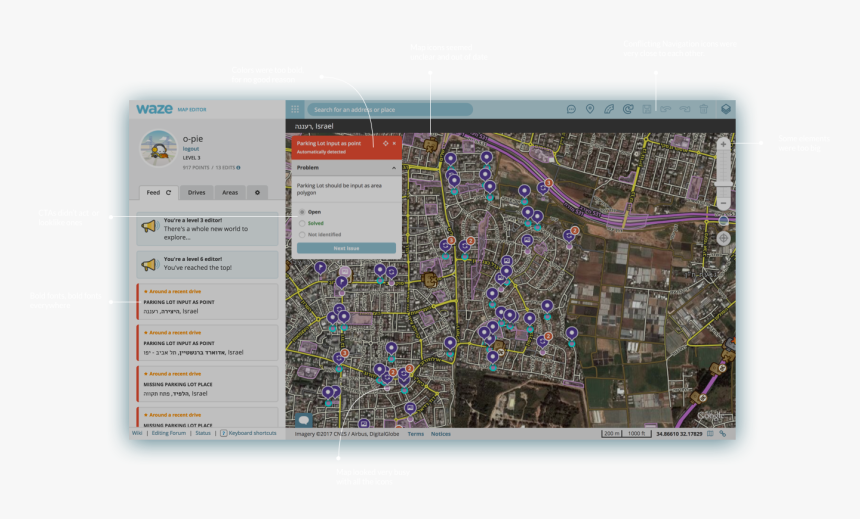This screenshot has height=519, width=860.
Task: Open feed card for תל אביב - יפו parking lot
Action: 207,342
